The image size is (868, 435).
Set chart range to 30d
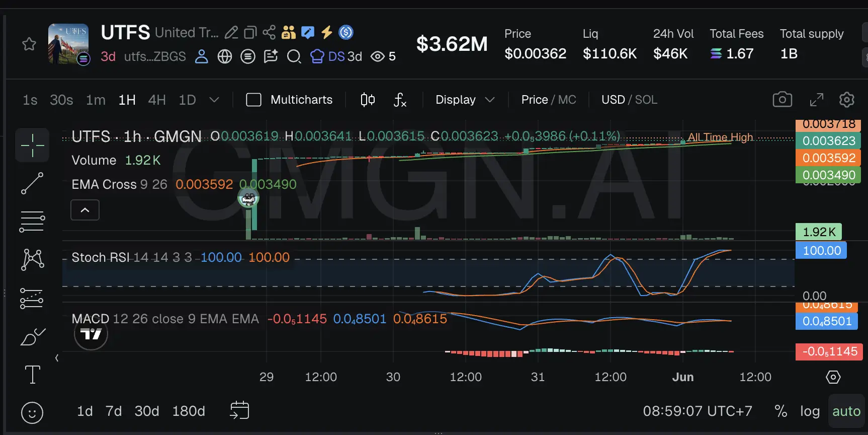click(x=147, y=411)
